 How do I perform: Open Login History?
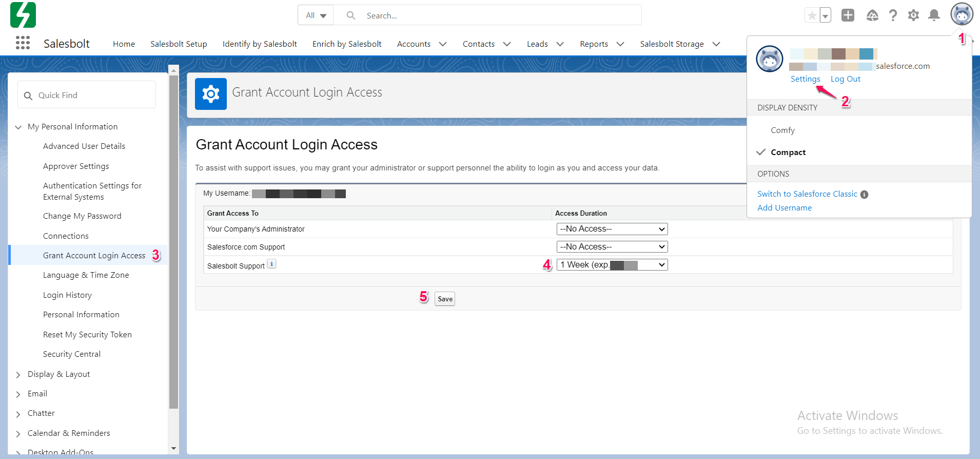pos(67,295)
